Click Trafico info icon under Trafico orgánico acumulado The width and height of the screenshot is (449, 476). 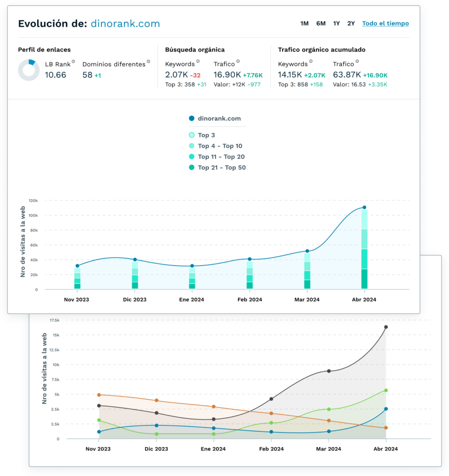[x=357, y=61]
